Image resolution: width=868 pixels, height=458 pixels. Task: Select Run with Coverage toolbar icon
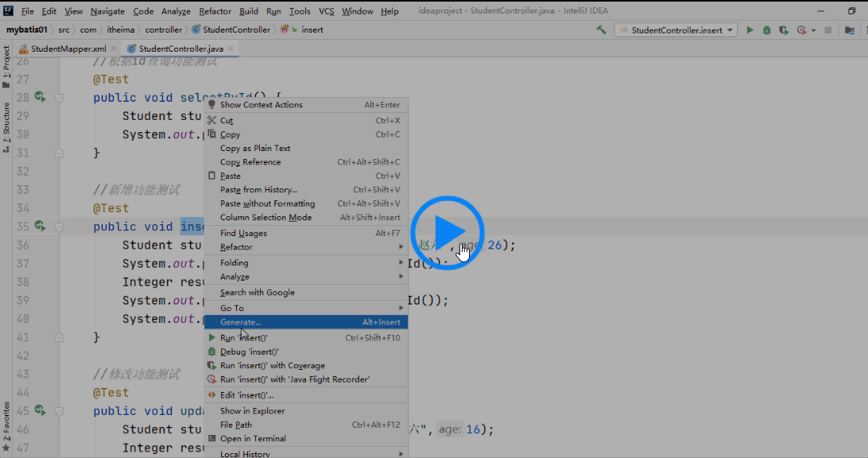click(785, 29)
